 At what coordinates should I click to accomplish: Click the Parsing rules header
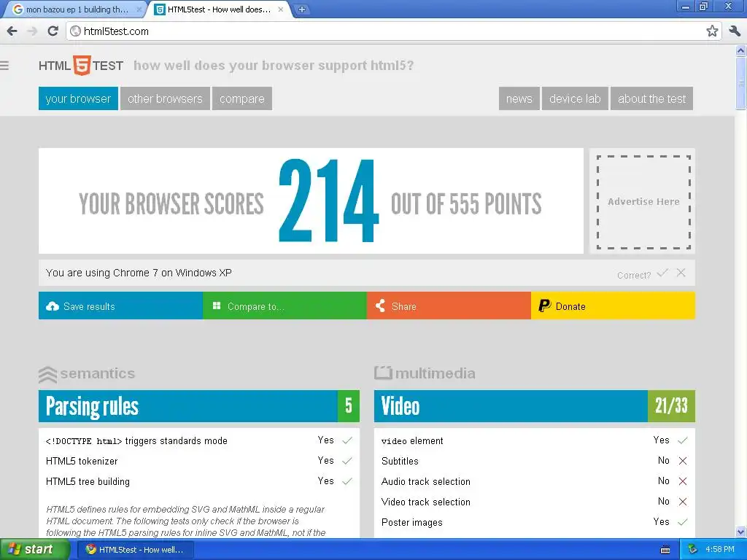tap(199, 406)
